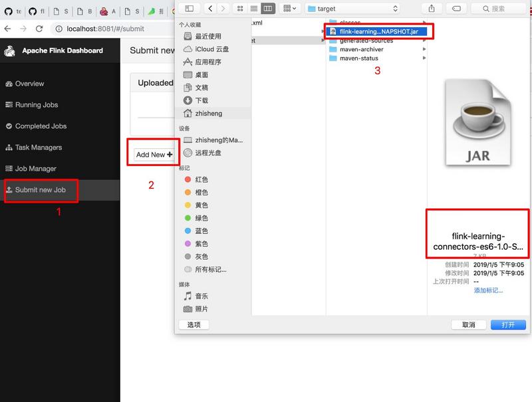Switch to second GitHub browser tab

click(x=37, y=11)
